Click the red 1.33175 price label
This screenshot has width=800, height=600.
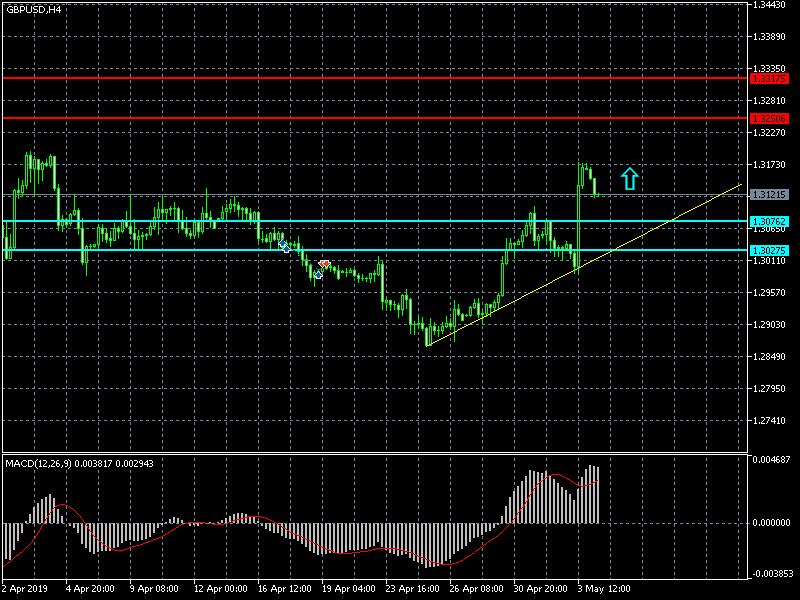click(x=768, y=78)
